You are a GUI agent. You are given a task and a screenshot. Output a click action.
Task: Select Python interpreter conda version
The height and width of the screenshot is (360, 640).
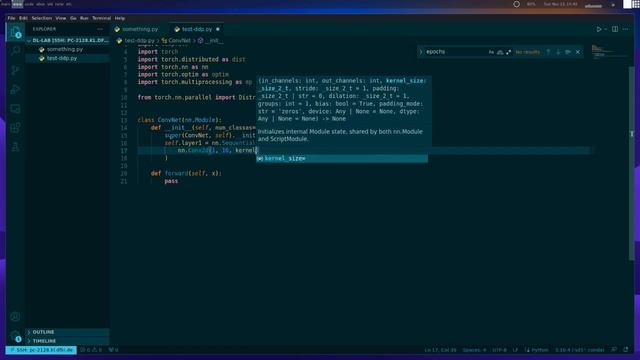coord(579,350)
